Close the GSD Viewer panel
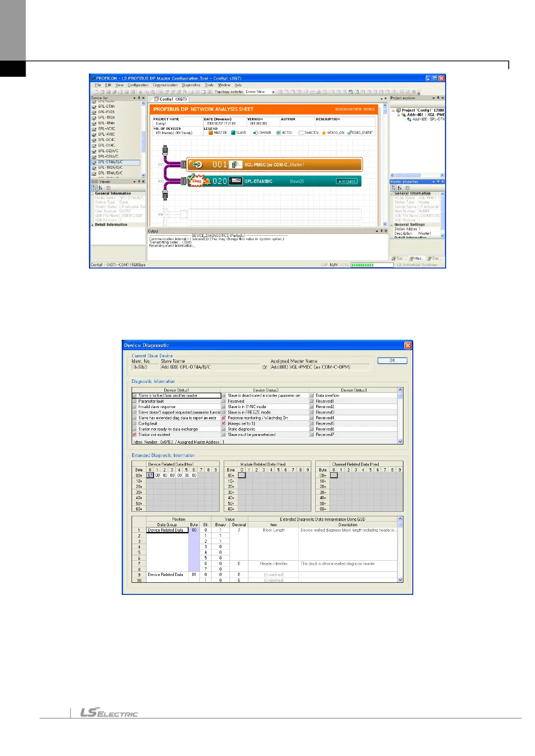 [x=143, y=182]
